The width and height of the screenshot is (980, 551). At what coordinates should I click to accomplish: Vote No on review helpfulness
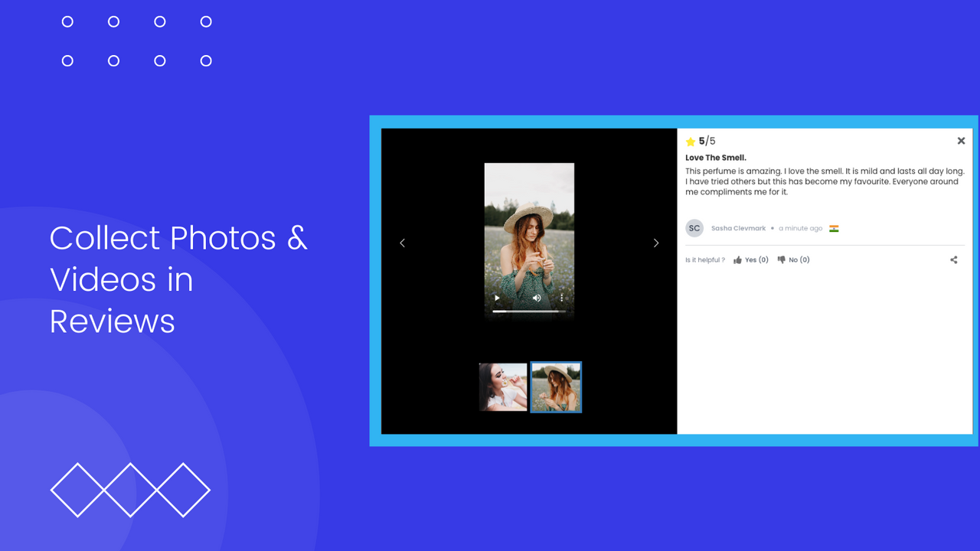point(793,260)
